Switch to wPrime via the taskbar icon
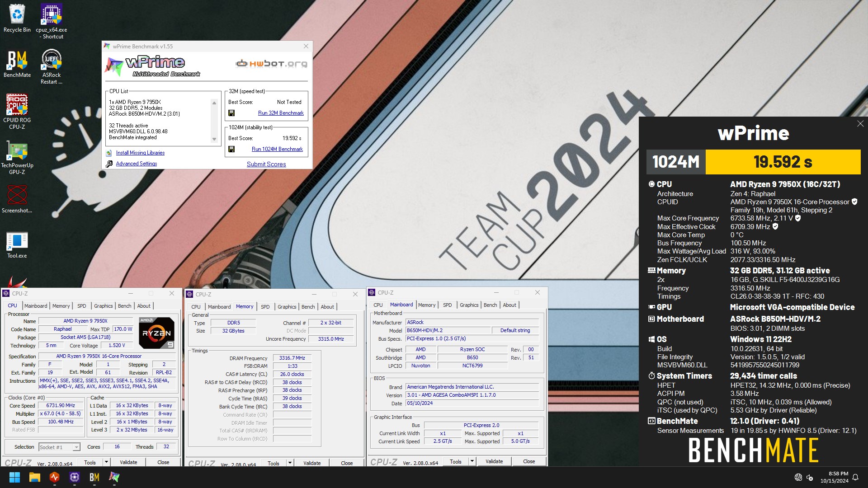868x488 pixels. (114, 477)
